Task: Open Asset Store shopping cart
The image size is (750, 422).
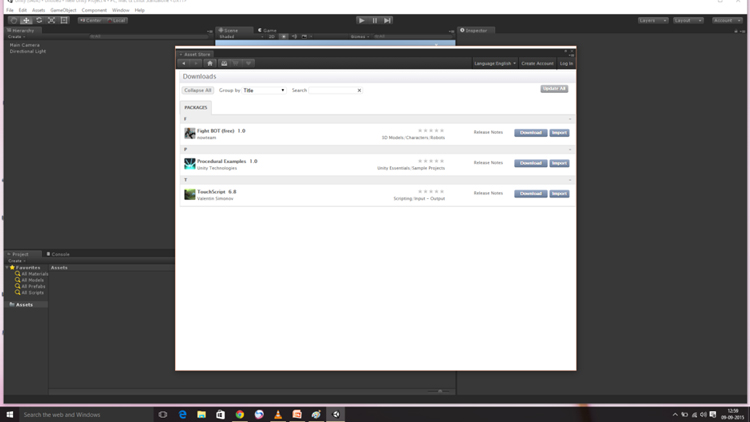Action: pyautogui.click(x=236, y=63)
